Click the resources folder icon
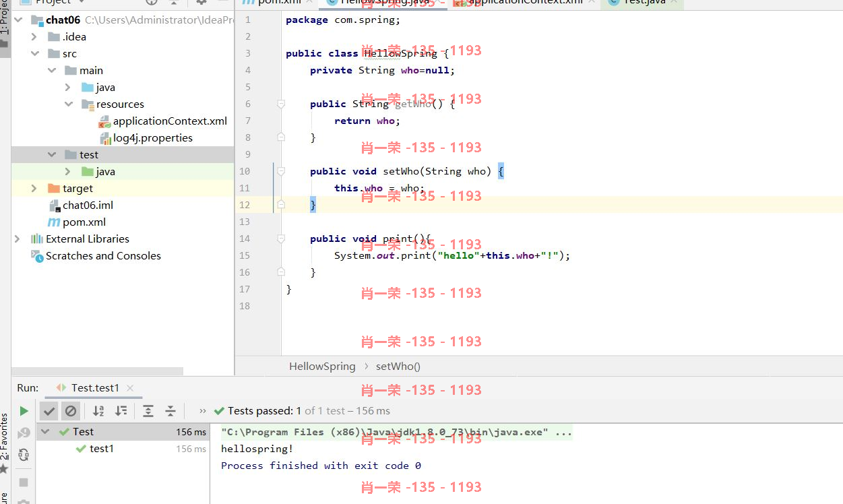 (x=88, y=104)
